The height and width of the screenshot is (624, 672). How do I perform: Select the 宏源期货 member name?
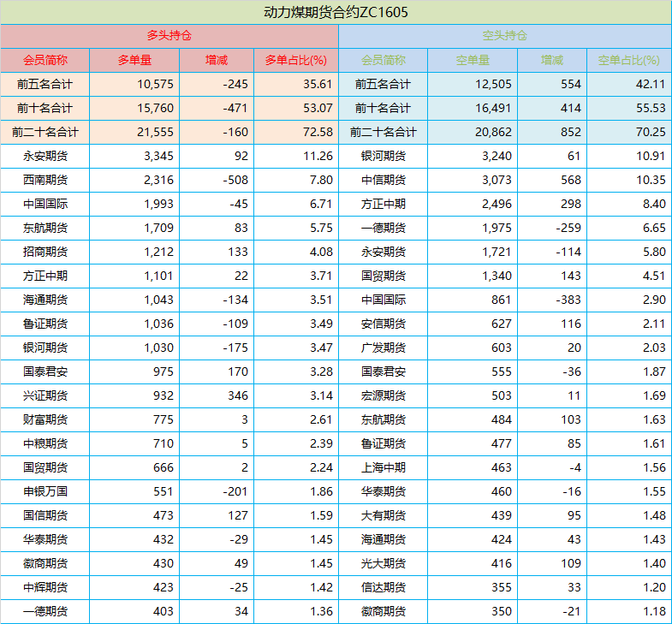point(384,395)
